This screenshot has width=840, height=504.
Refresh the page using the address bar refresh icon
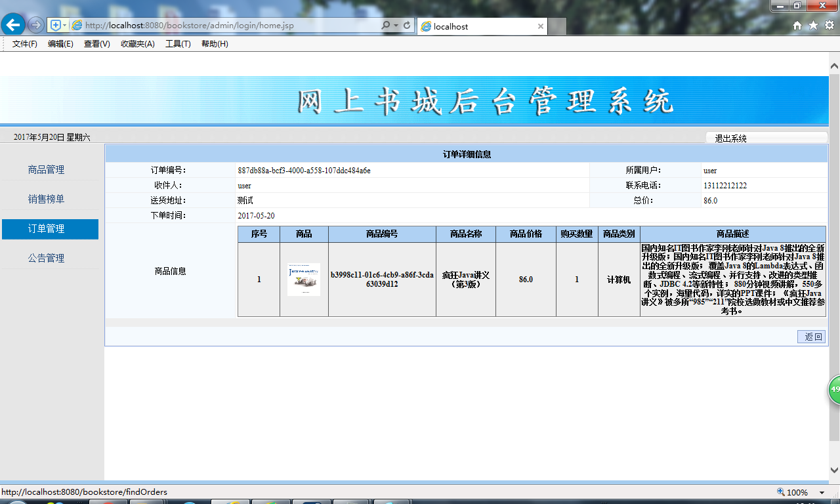pos(407,24)
